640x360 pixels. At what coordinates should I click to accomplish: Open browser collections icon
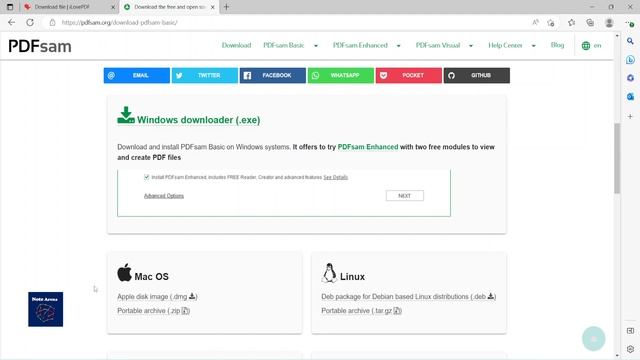pyautogui.click(x=590, y=23)
